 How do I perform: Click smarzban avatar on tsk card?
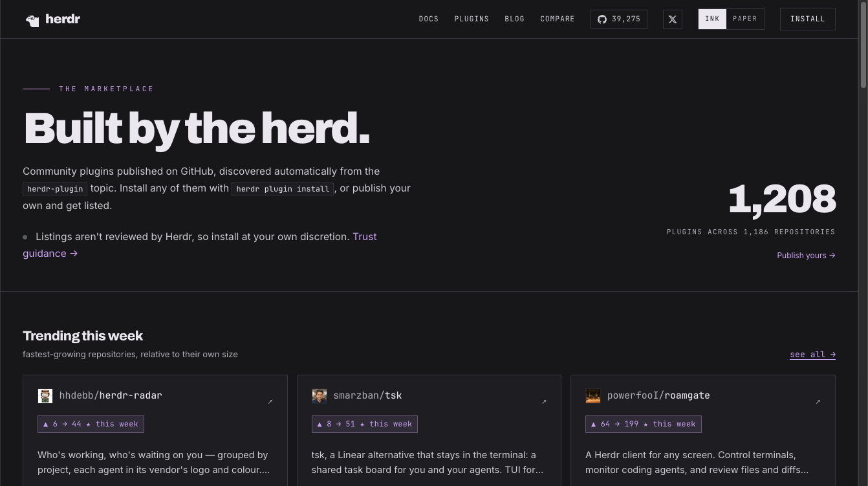coord(320,396)
